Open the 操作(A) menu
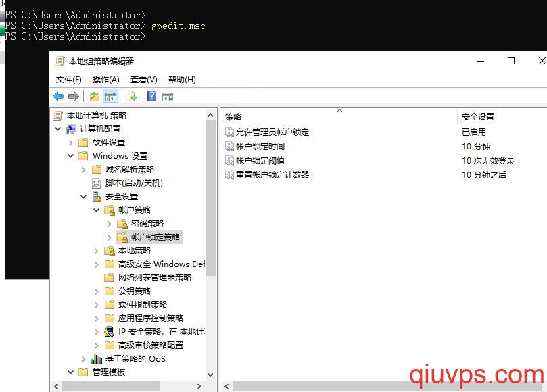 [x=105, y=80]
